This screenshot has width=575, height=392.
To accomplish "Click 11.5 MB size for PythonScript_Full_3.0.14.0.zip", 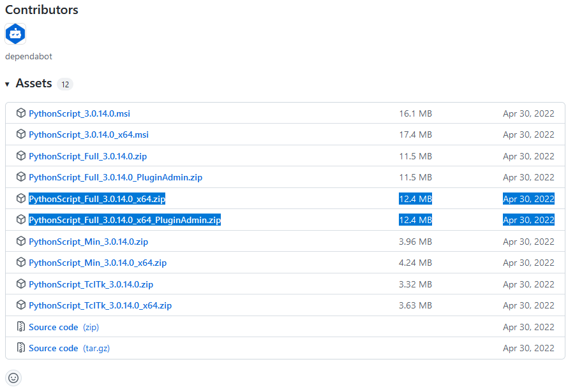I will (415, 156).
